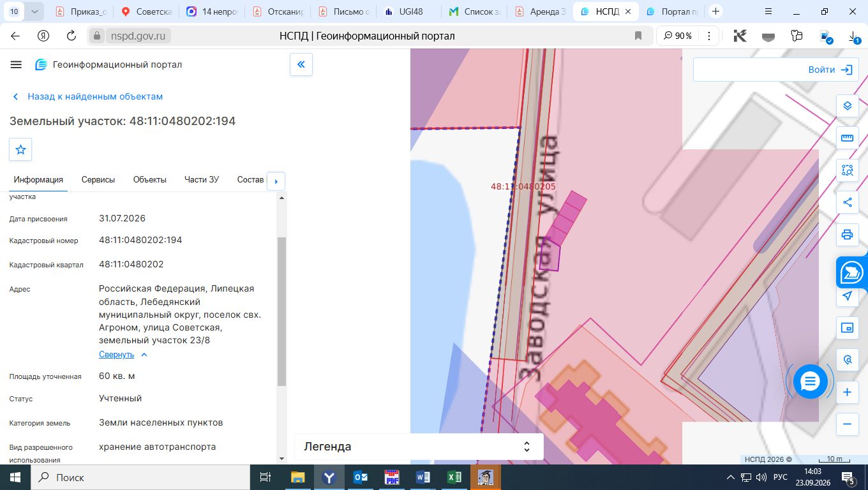Open the blue map assistant widget

pos(852,273)
